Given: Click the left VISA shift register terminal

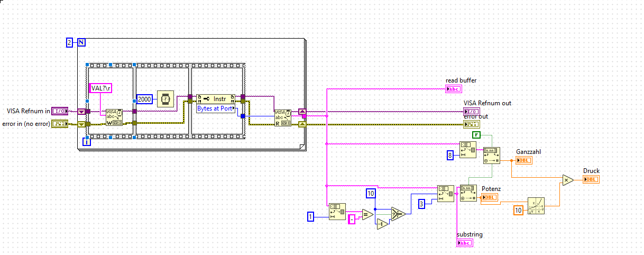Looking at the screenshot, I should point(81,112).
